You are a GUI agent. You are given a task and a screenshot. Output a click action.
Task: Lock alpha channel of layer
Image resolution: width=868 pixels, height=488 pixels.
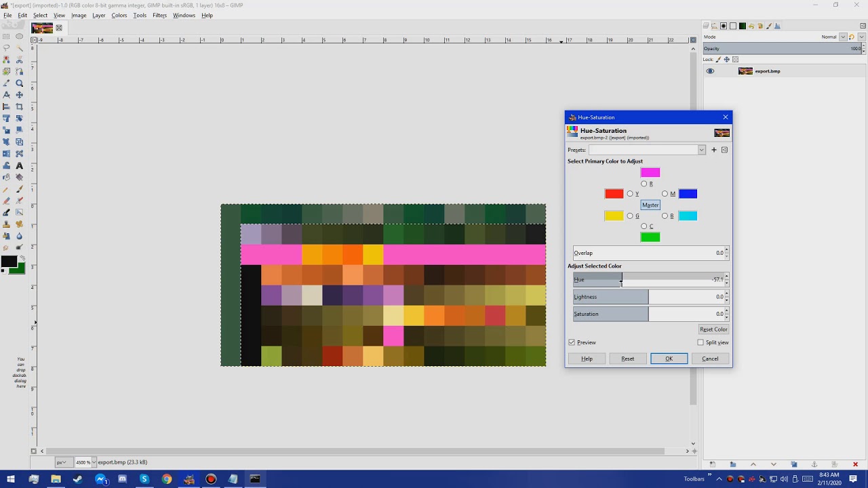735,60
